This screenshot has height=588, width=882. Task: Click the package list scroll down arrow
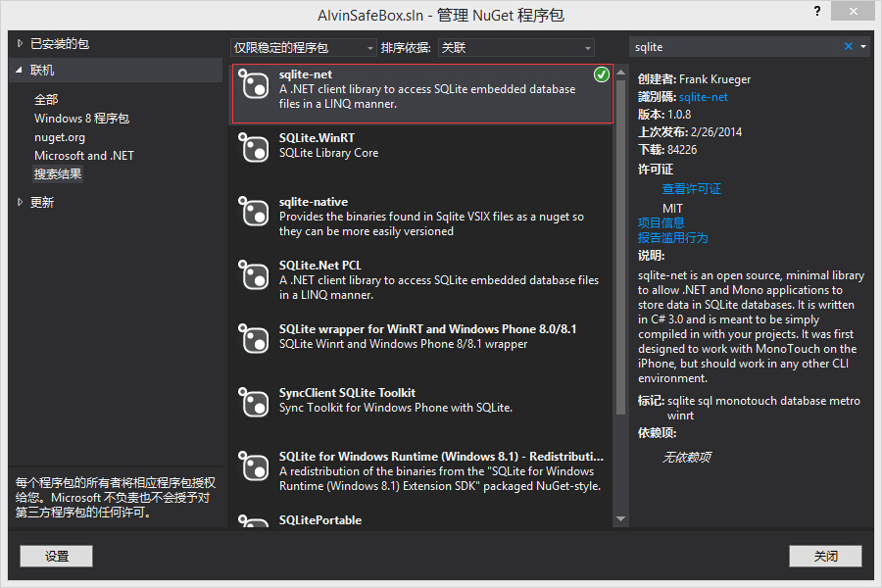[621, 518]
